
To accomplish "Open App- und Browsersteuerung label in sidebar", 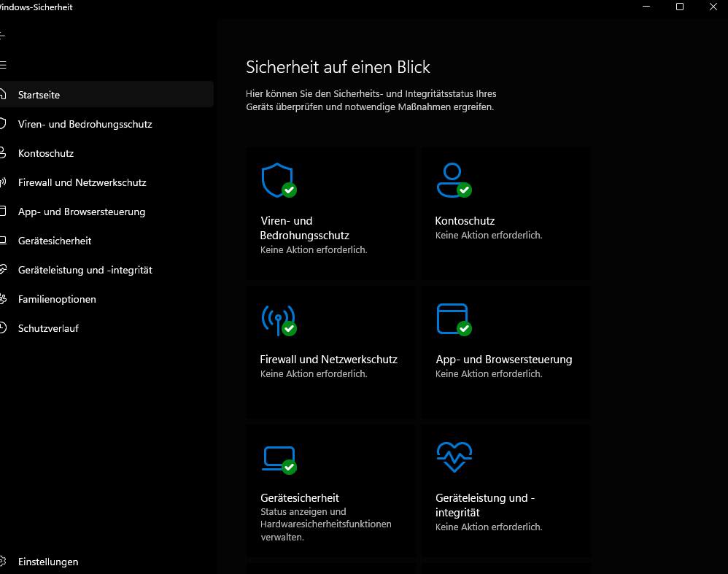I will tap(82, 212).
